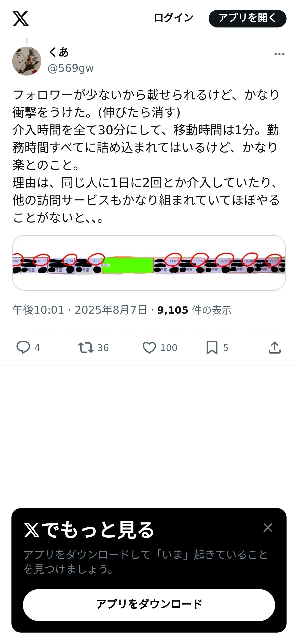Image resolution: width=298 pixels, height=644 pixels.
Task: Click the post timestamp 午後10:01
Action: [38, 310]
